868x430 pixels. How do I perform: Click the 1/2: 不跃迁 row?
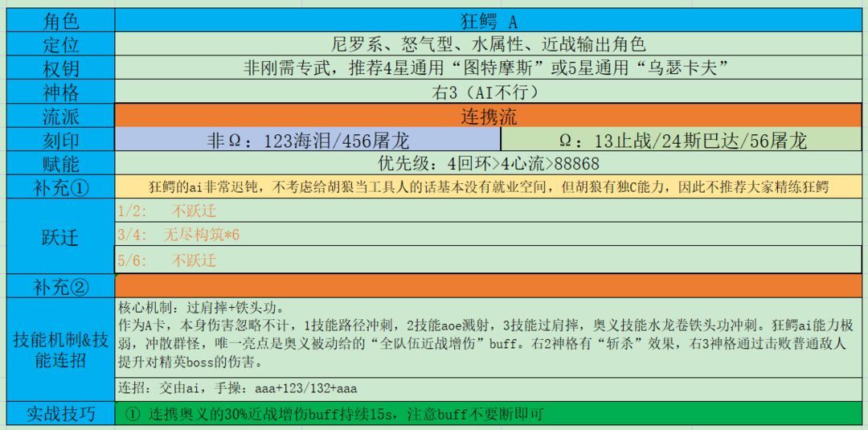pyautogui.click(x=489, y=211)
